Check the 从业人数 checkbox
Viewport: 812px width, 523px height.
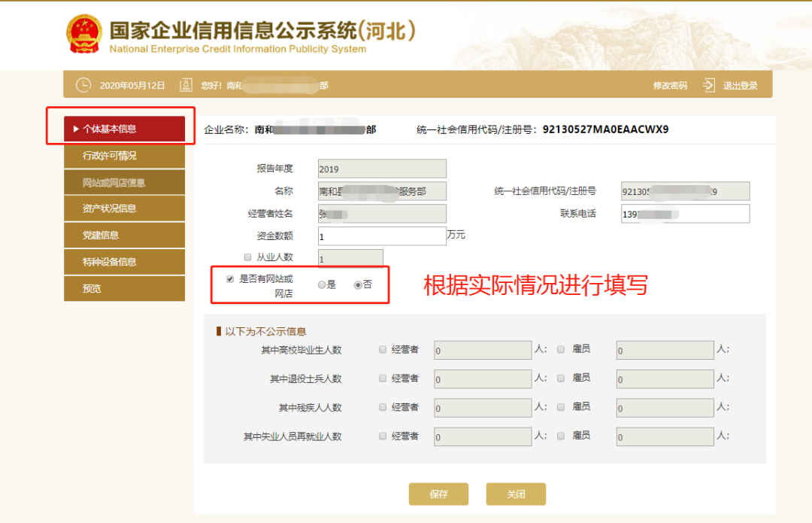click(x=247, y=257)
